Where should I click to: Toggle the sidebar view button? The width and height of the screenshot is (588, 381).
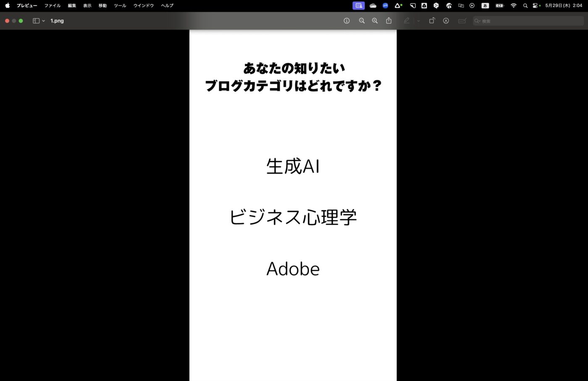(x=36, y=21)
